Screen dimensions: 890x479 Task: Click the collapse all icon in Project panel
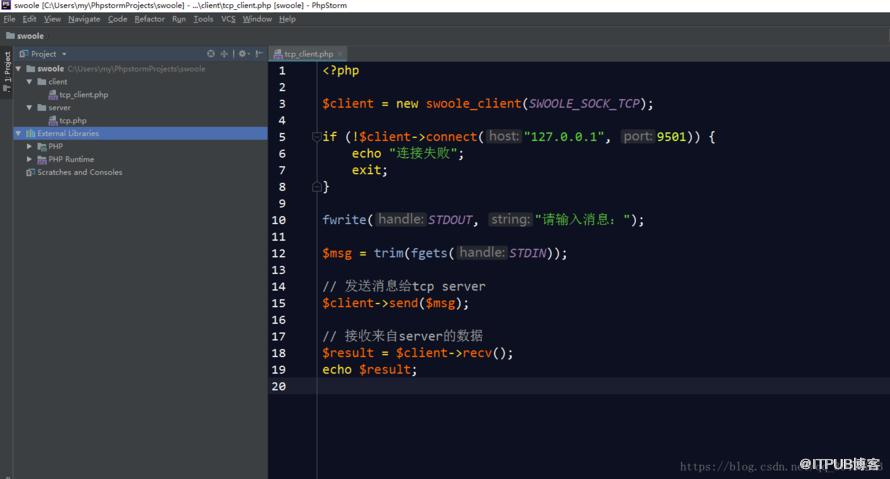pyautogui.click(x=224, y=53)
